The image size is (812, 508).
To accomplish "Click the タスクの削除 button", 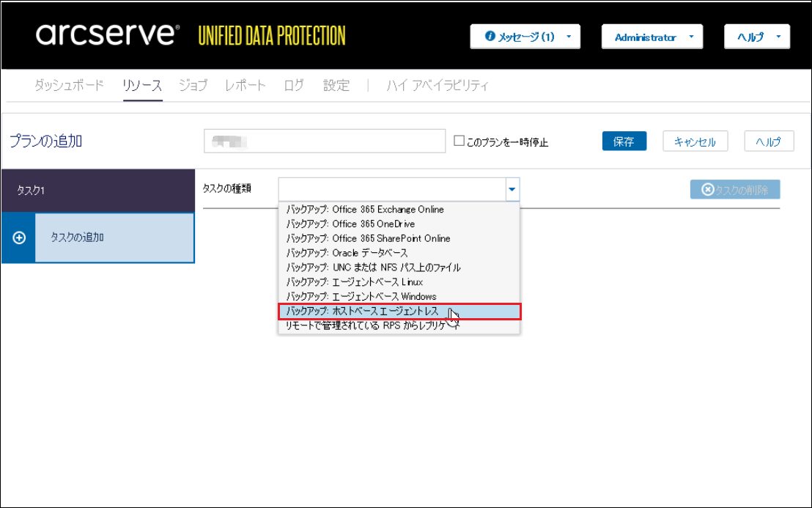I will (x=735, y=190).
